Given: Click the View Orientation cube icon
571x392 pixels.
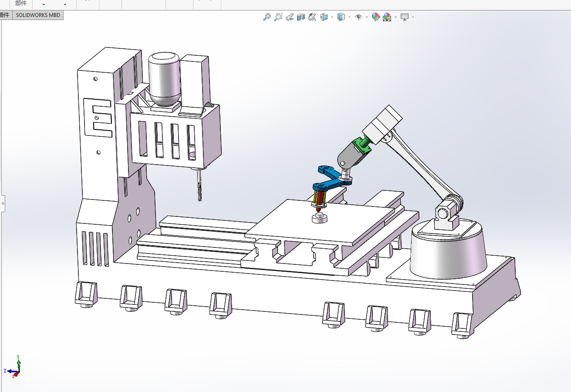Looking at the screenshot, I should (x=324, y=17).
